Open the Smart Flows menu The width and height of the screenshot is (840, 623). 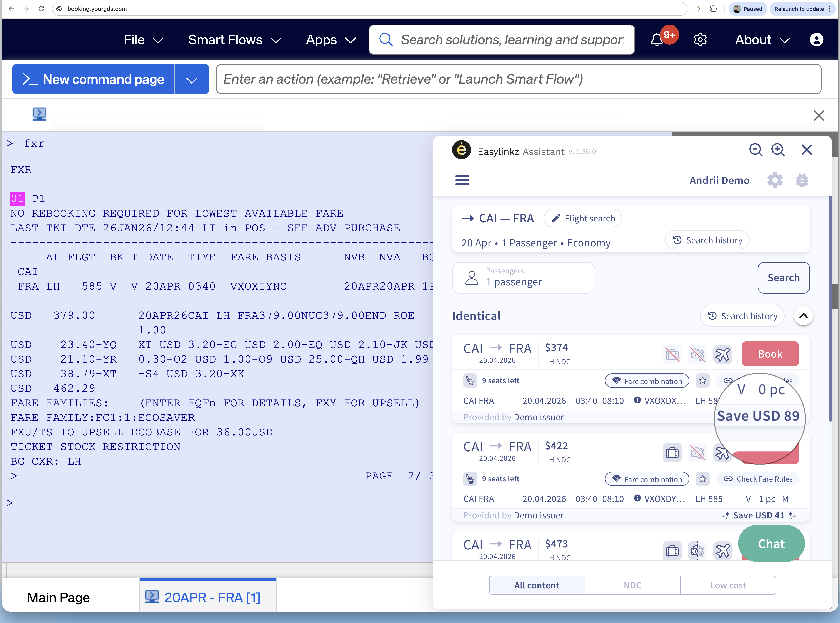click(234, 40)
